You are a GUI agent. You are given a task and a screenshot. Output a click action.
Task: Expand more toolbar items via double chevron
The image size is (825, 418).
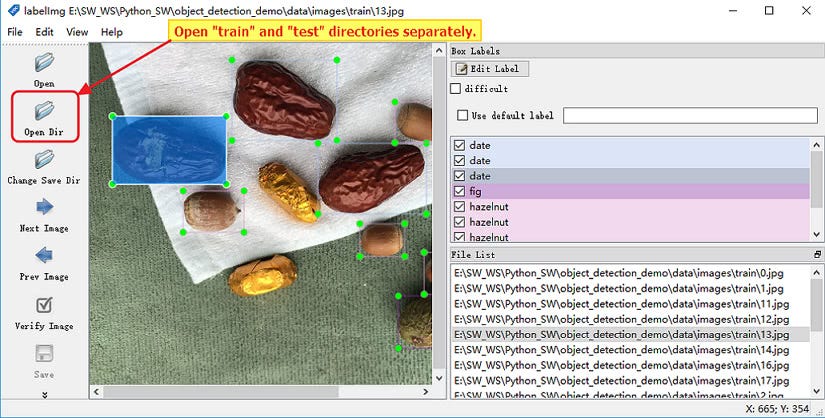(44, 394)
